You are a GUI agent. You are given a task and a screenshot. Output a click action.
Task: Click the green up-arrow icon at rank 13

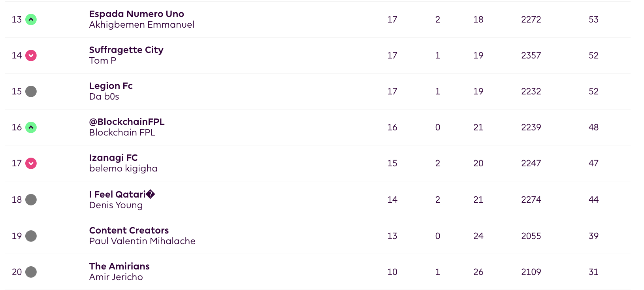tap(31, 19)
